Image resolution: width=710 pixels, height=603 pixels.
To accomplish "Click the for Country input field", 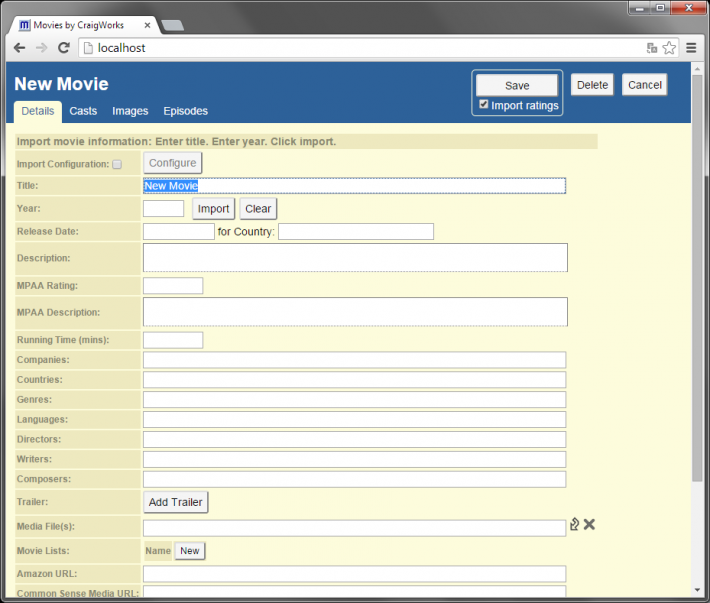I will click(356, 231).
